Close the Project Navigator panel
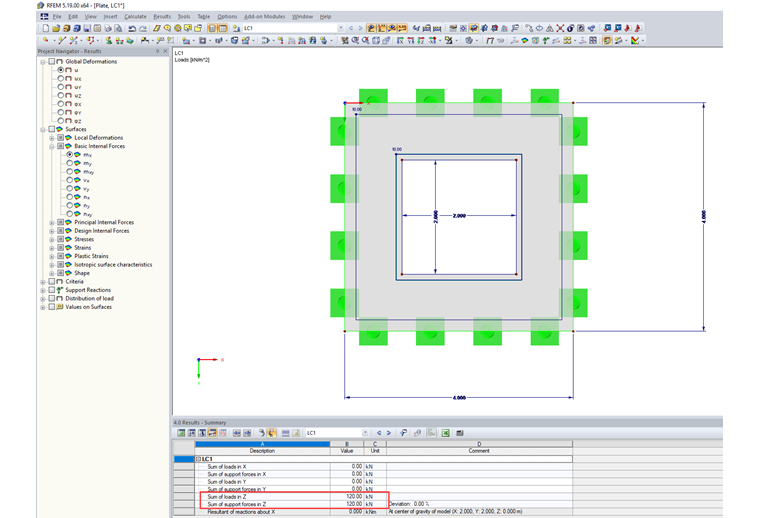 tap(165, 51)
